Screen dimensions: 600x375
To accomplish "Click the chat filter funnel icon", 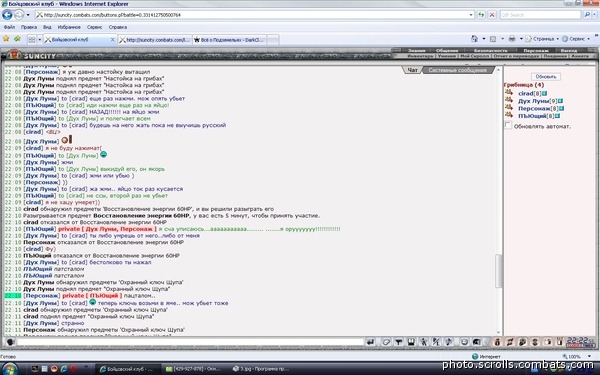I will 398,342.
